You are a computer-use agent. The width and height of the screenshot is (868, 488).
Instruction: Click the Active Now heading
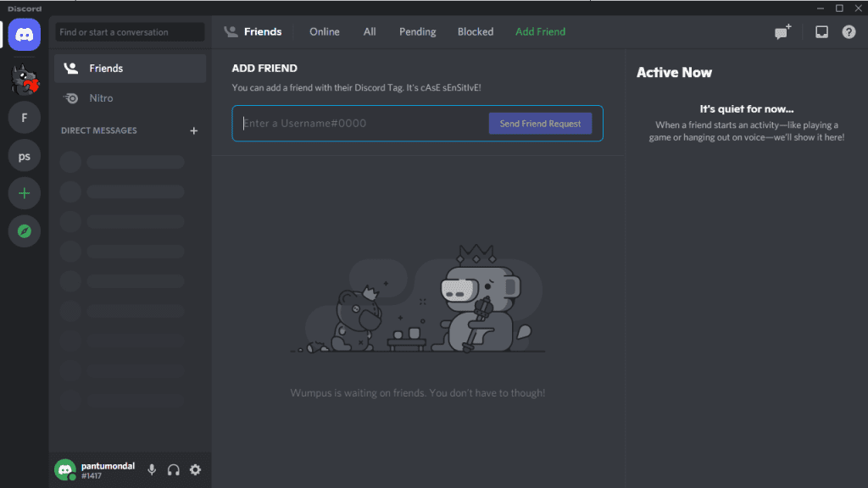pos(674,73)
